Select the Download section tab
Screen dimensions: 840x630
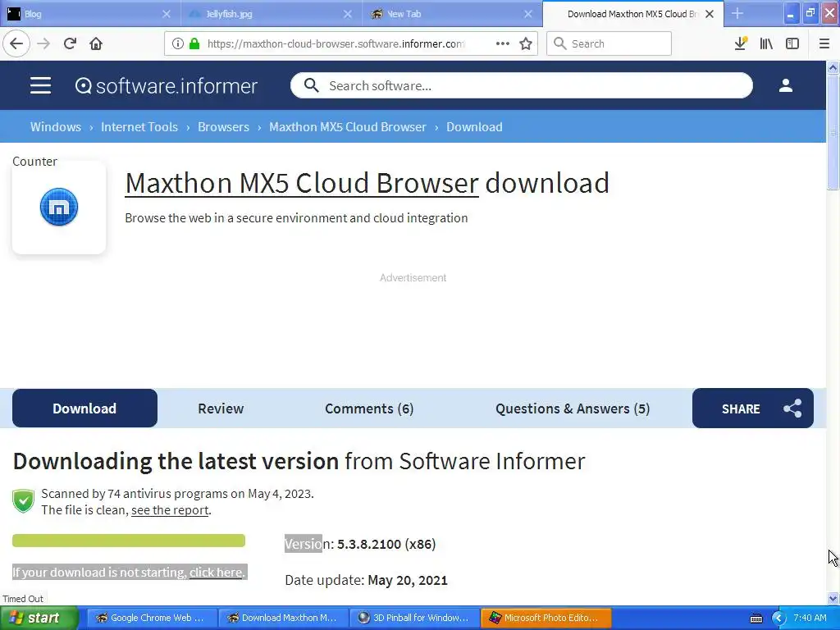pos(84,409)
